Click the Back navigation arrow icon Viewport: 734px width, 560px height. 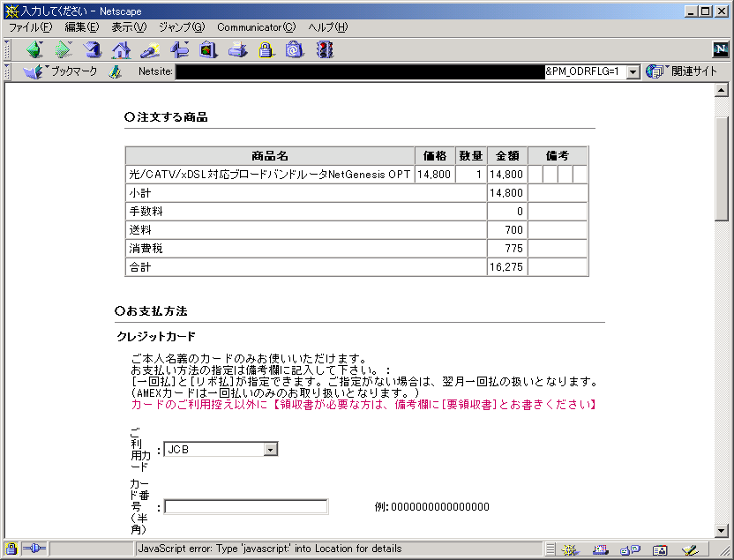pos(34,49)
